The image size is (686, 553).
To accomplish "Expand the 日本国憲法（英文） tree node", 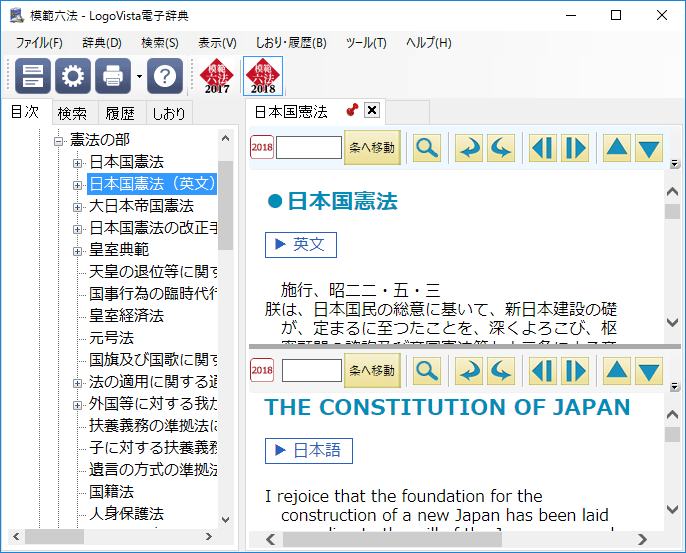I will [x=77, y=185].
